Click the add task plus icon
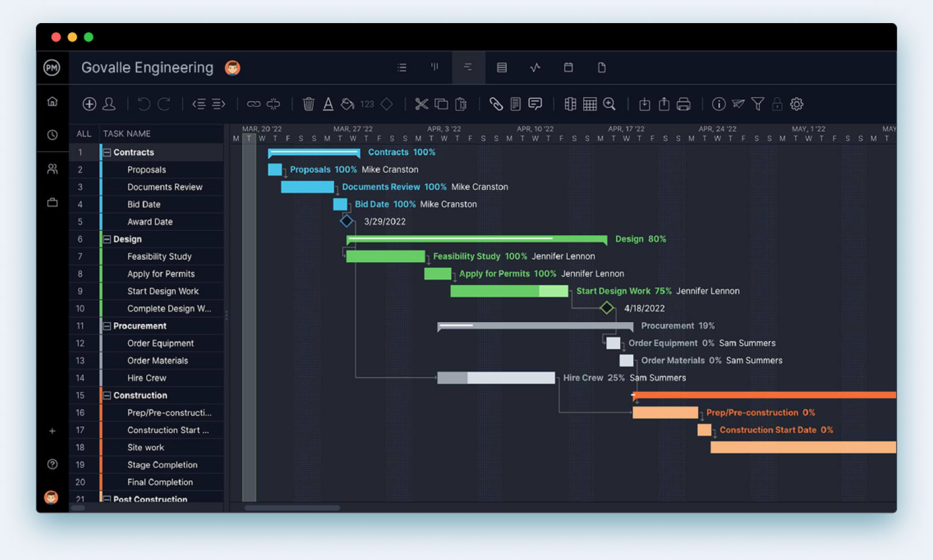The height and width of the screenshot is (560, 933). [x=89, y=104]
